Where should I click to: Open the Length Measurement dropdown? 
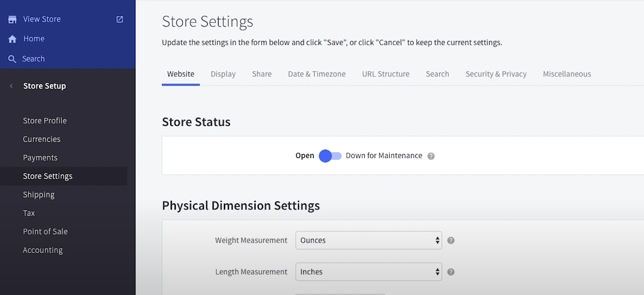tap(369, 272)
